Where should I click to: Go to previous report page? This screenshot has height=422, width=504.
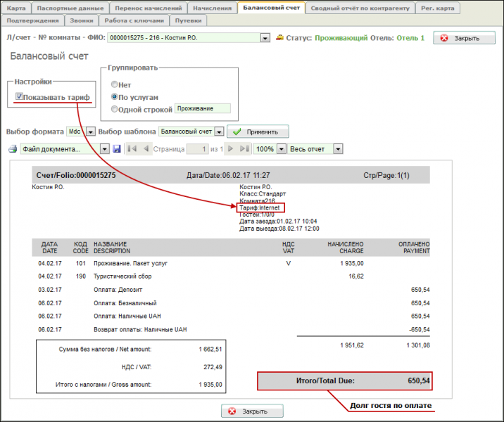pyautogui.click(x=146, y=149)
